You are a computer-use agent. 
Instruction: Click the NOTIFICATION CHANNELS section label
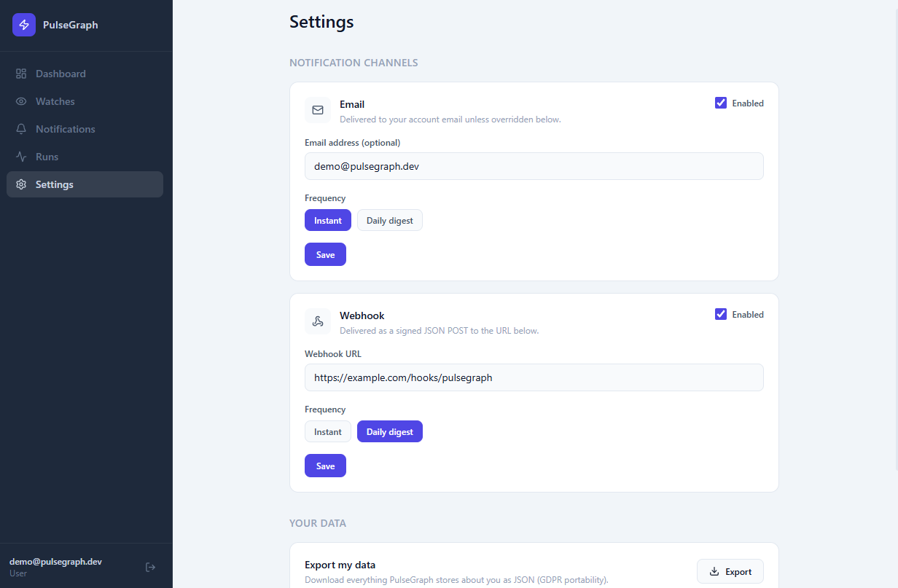(x=354, y=63)
